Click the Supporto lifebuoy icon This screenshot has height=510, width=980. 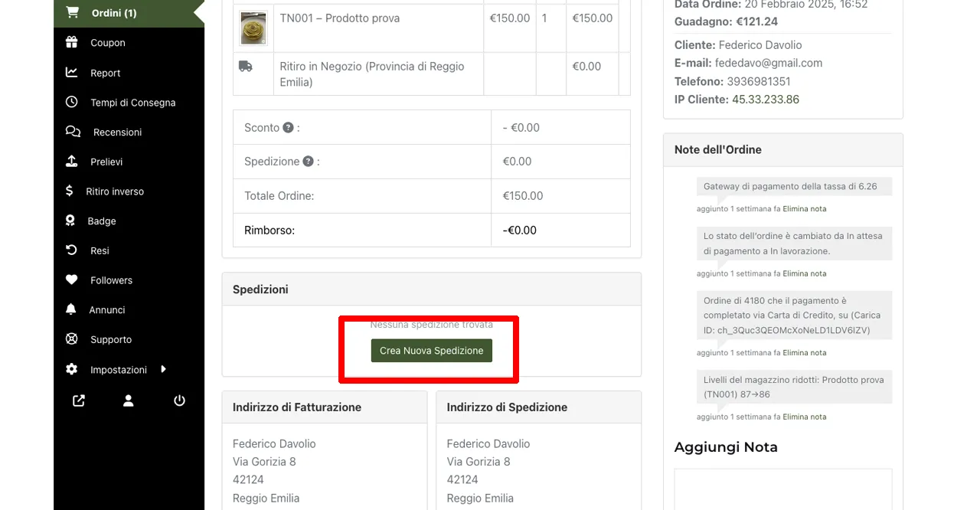pyautogui.click(x=71, y=338)
